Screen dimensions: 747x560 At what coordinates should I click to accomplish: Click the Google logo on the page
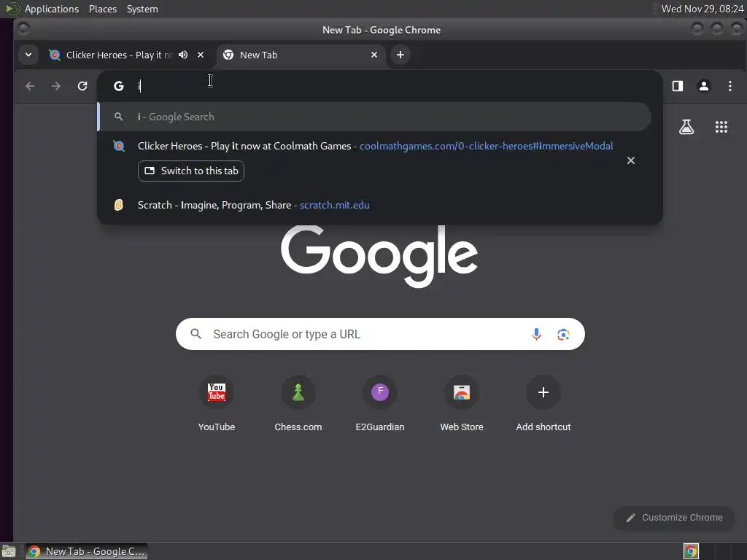pos(379,256)
